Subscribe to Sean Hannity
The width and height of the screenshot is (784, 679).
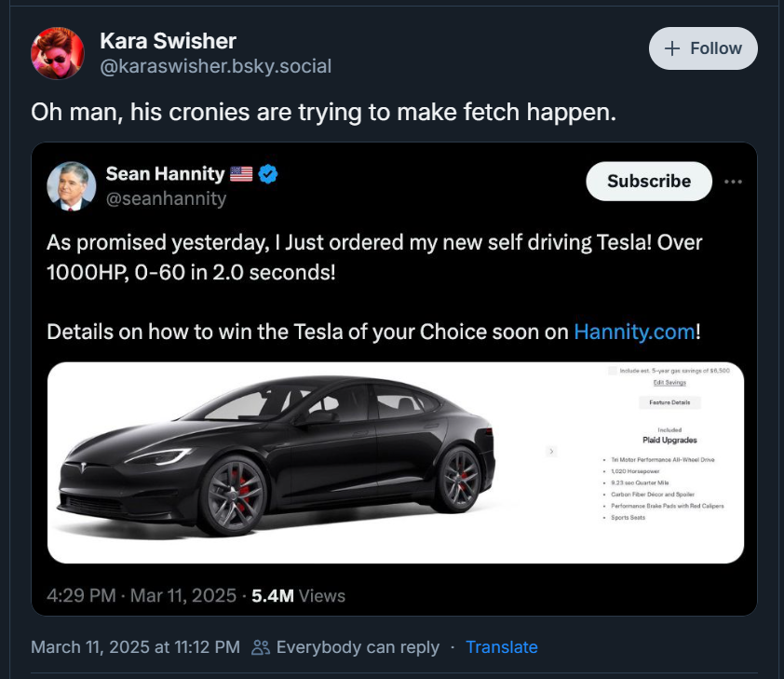pos(648,182)
